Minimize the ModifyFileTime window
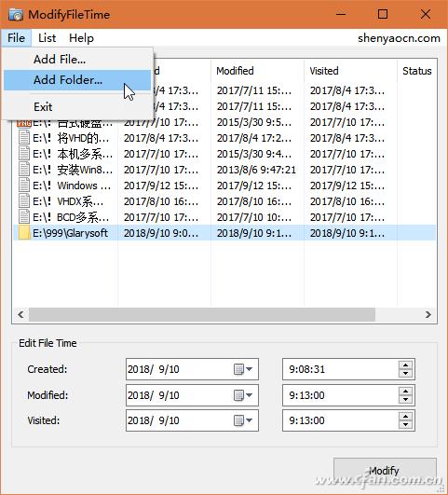 (341, 14)
